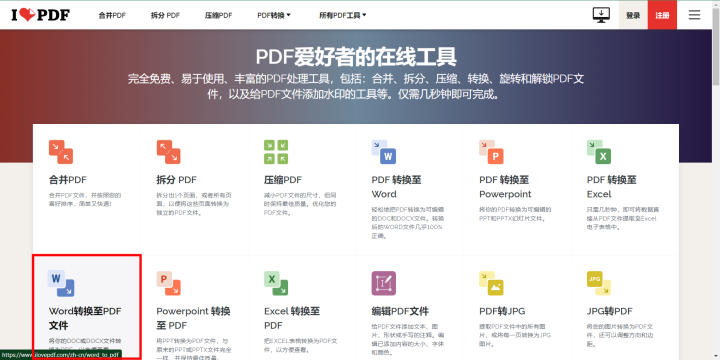Click the Excel to PDF icon
The height and width of the screenshot is (360, 720).
[x=276, y=283]
